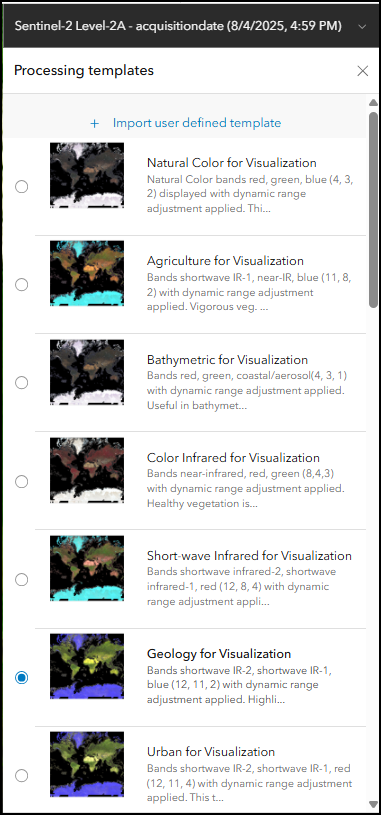Expand the Sentinel-2 Level-2A layer dropdown
The image size is (381, 815).
coord(363,27)
